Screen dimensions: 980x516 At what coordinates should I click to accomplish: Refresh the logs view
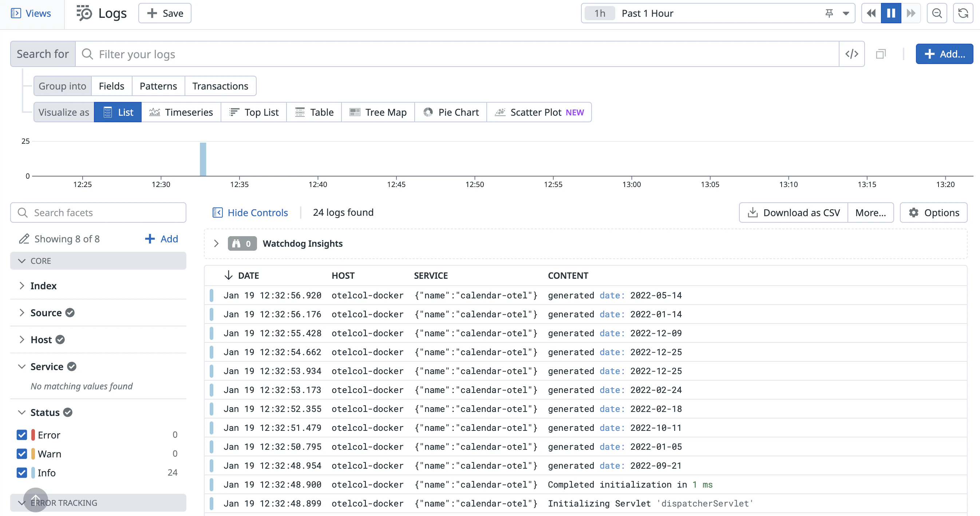coord(963,13)
